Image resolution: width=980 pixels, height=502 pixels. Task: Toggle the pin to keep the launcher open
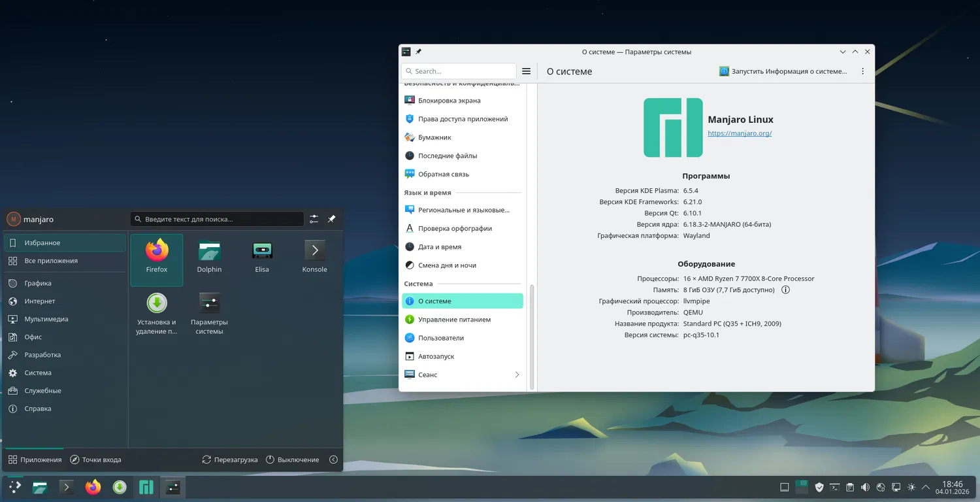pos(331,219)
